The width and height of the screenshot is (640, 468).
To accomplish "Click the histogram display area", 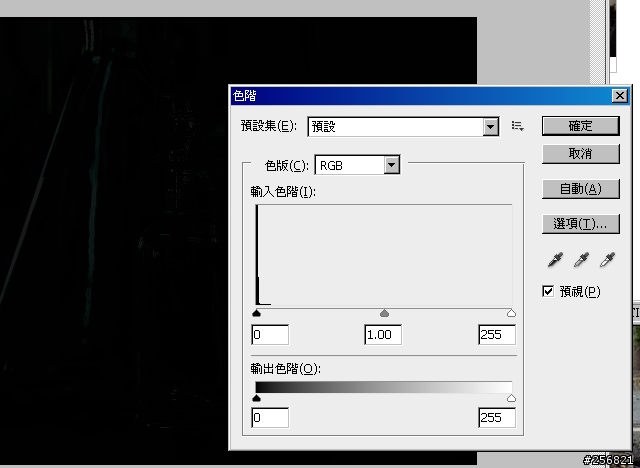I will coord(384,256).
